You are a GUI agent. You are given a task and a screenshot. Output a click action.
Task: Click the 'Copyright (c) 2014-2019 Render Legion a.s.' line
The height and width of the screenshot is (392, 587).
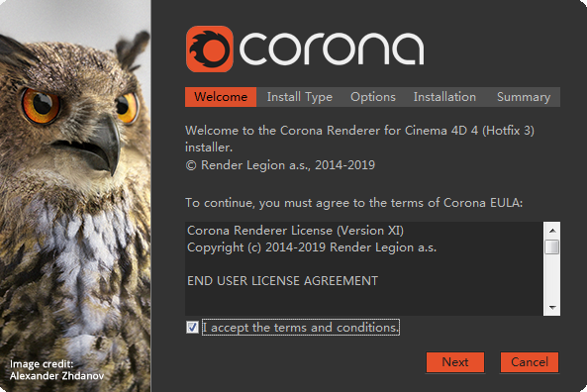point(312,247)
